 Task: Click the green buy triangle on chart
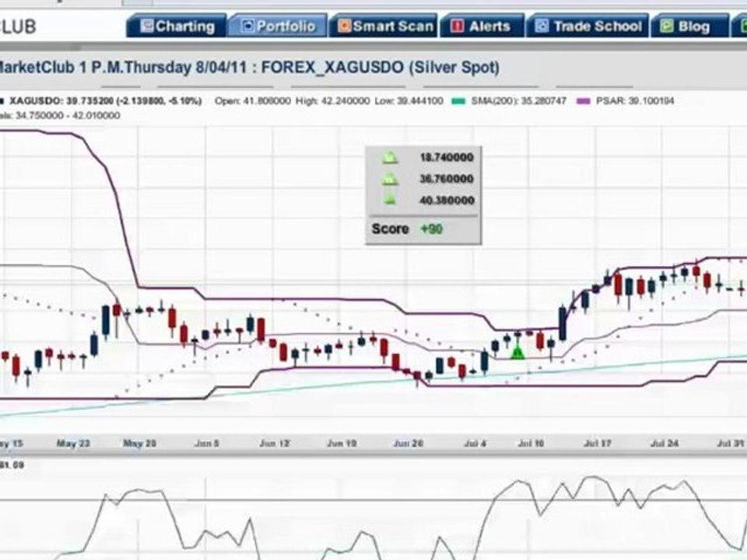pos(517,353)
